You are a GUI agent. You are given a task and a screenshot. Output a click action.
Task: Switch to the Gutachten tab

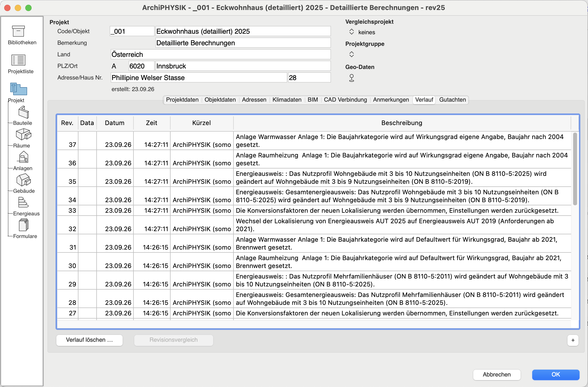click(452, 100)
